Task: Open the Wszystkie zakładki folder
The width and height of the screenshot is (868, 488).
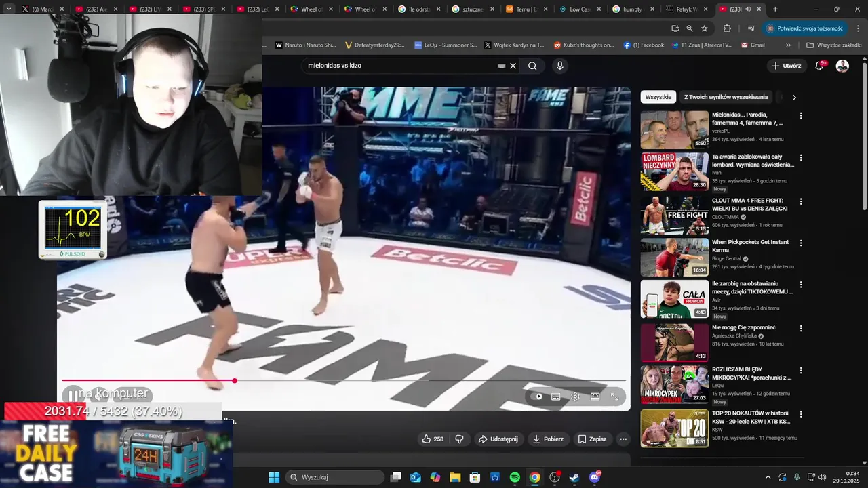Action: tap(833, 45)
